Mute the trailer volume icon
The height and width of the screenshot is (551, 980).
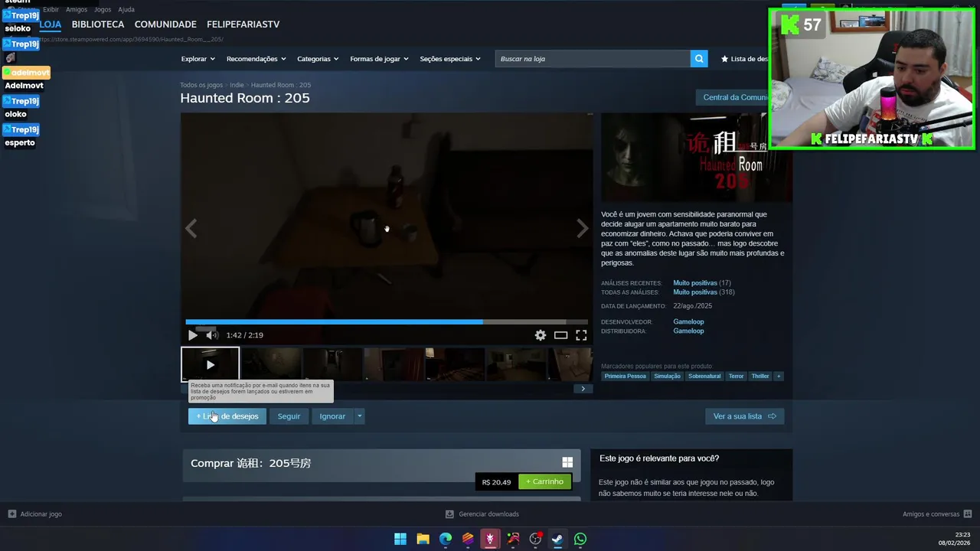[211, 335]
